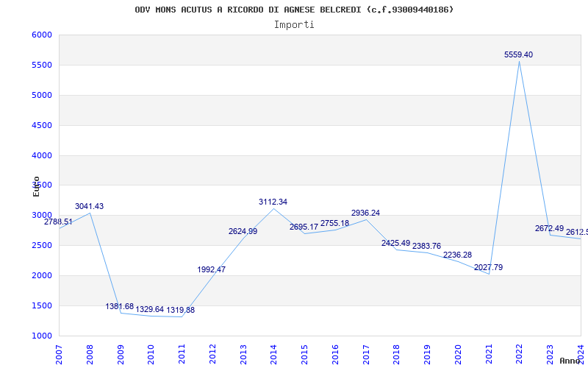Image resolution: width=588 pixels, height=368 pixels.
Task: Click the y-axis value 4000
Action: [x=42, y=155]
